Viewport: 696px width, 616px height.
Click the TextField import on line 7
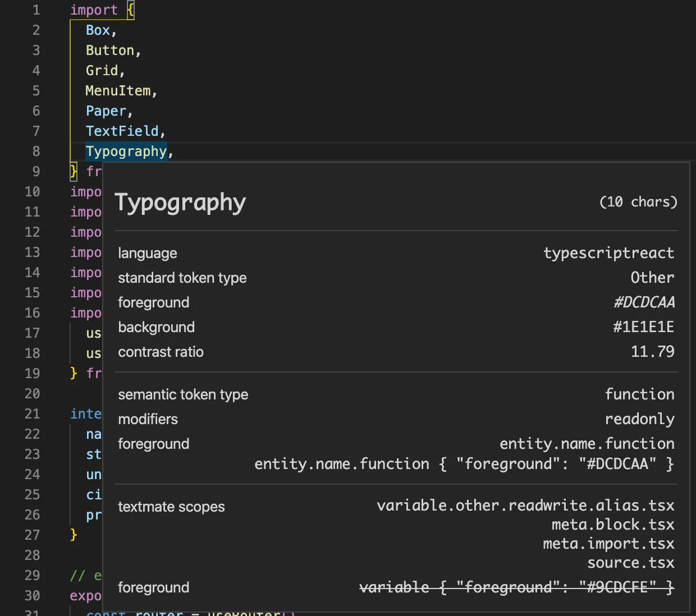[x=122, y=131]
